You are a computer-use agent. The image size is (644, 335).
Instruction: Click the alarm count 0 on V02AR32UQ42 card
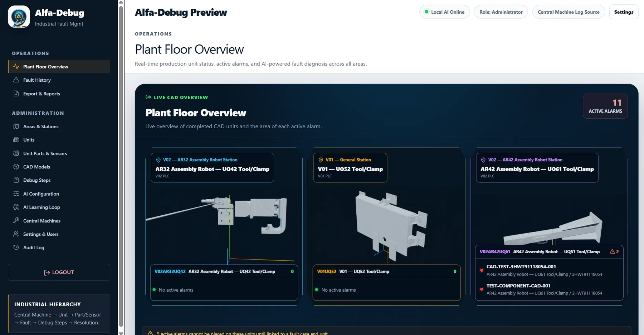[292, 272]
